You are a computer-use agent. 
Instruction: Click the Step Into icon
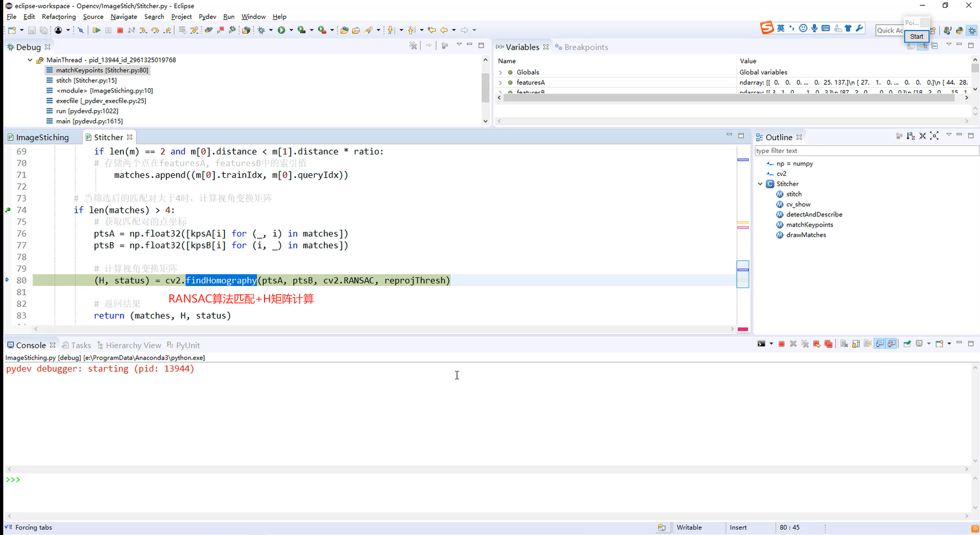pyautogui.click(x=143, y=30)
